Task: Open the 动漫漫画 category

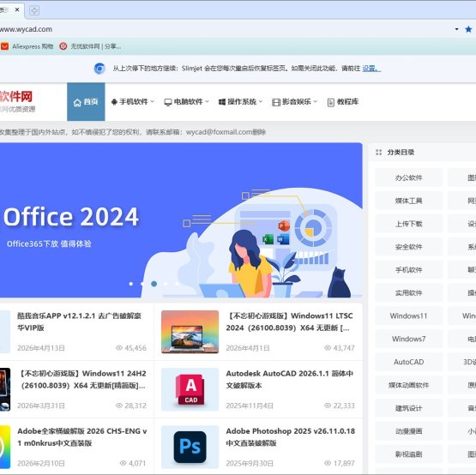Action: (x=408, y=431)
